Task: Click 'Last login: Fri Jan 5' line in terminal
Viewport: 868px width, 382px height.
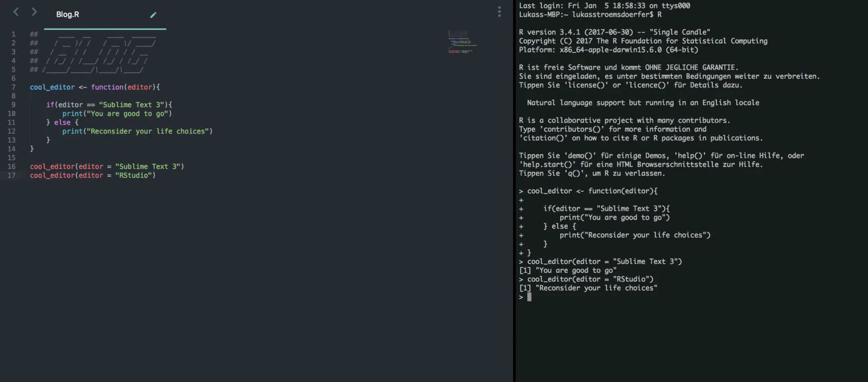Action: [604, 6]
